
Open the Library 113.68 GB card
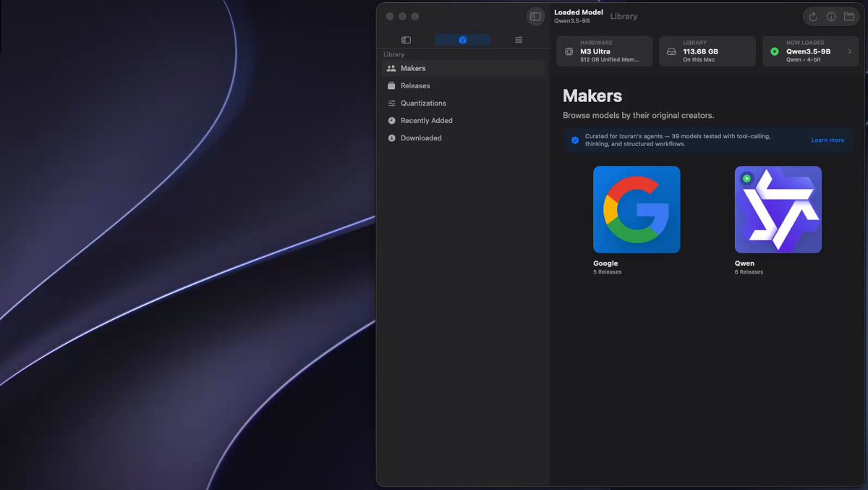pos(707,51)
